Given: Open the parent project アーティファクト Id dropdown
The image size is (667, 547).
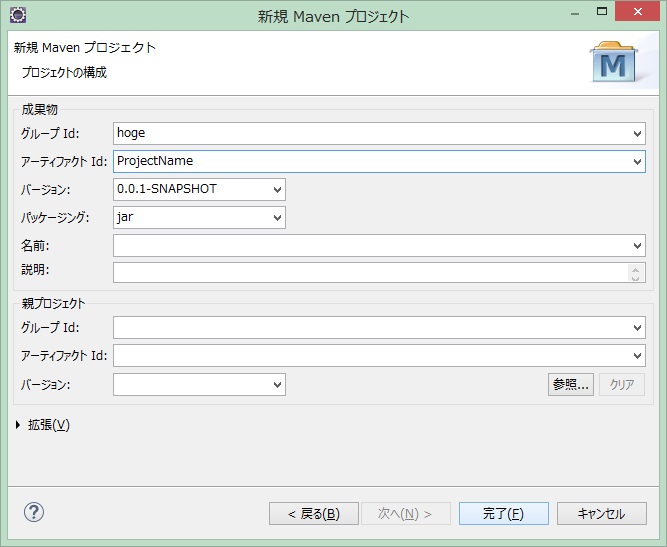Looking at the screenshot, I should [637, 356].
